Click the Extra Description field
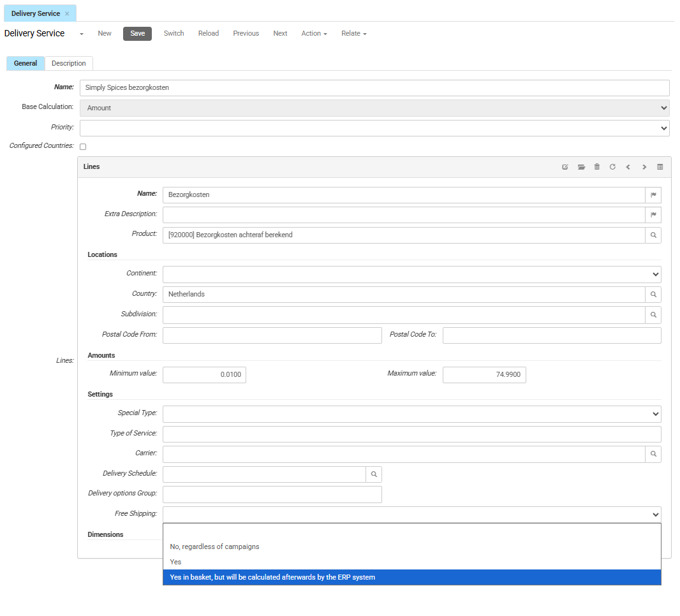The height and width of the screenshot is (616, 680). pyautogui.click(x=404, y=215)
